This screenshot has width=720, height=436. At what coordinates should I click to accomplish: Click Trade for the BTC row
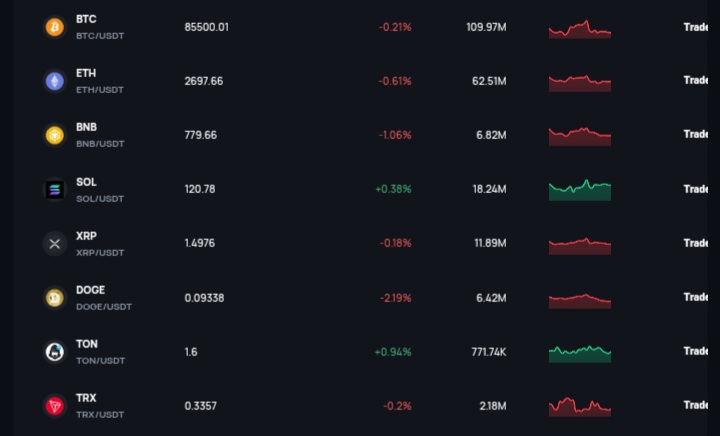pyautogui.click(x=695, y=27)
